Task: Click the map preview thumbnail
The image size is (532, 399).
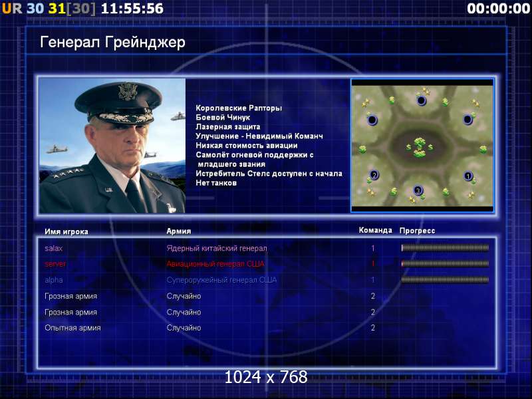Action: tap(422, 146)
